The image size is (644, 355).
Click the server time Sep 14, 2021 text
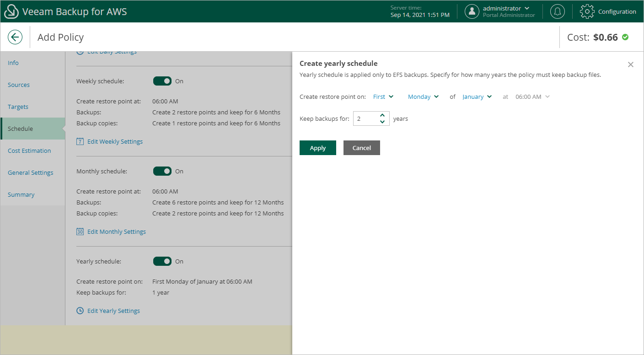420,15
